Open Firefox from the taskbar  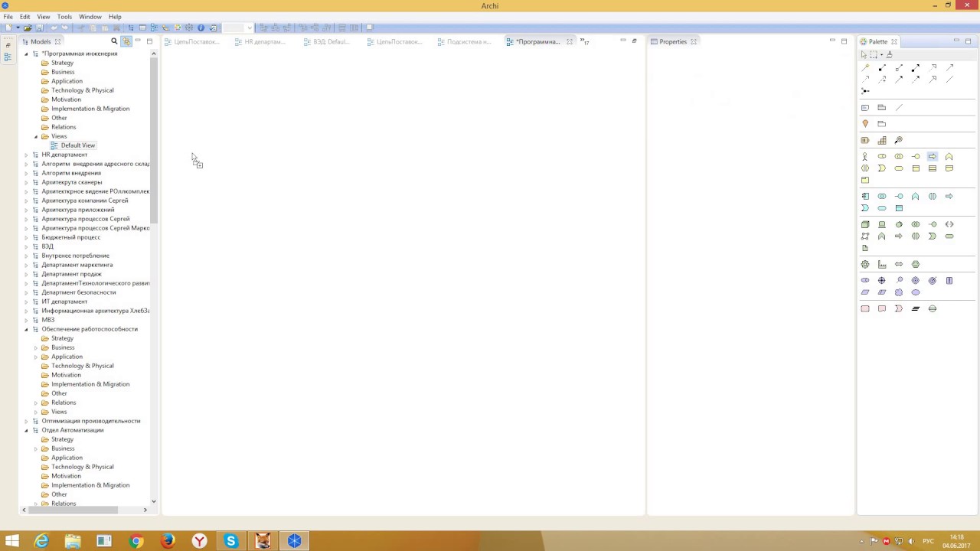click(168, 541)
